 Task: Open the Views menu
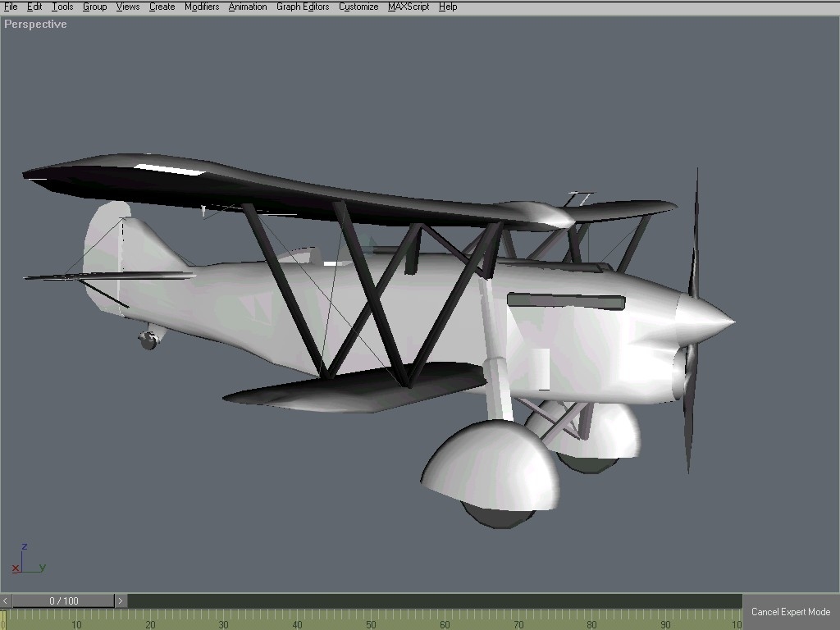(127, 7)
